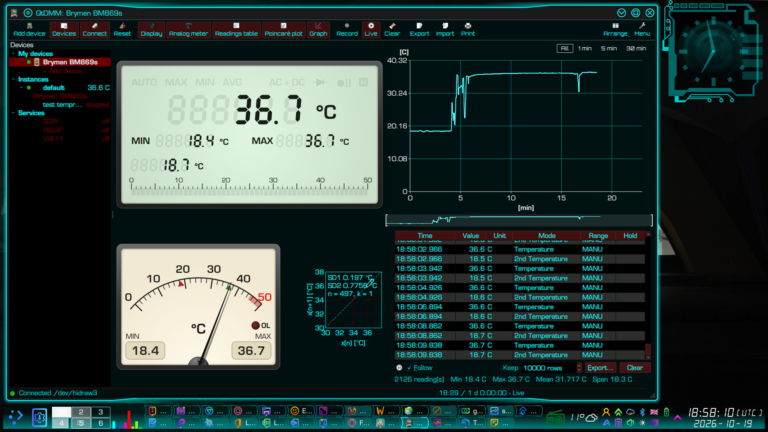Image resolution: width=768 pixels, height=432 pixels.
Task: Select the 5 min graph range
Action: pos(608,48)
